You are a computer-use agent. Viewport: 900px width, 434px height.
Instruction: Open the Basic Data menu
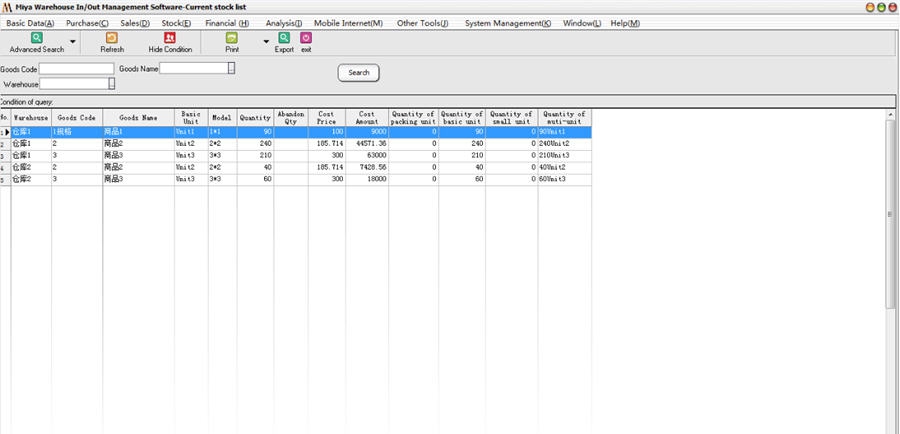point(30,23)
